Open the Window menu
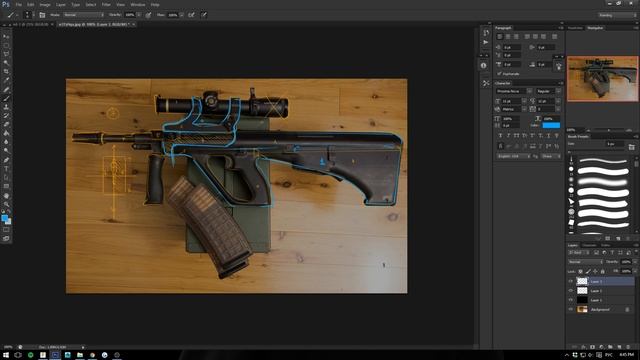640x360 pixels. click(x=138, y=4)
